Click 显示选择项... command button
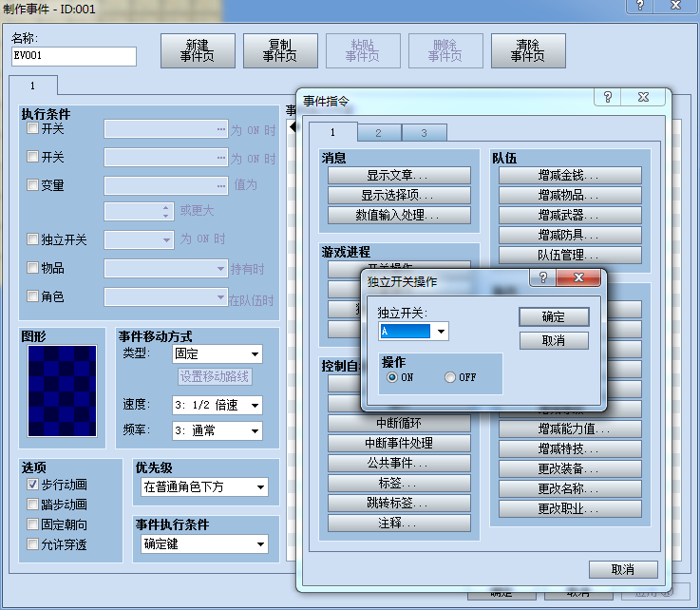Viewport: 700px width, 610px height. tap(399, 195)
